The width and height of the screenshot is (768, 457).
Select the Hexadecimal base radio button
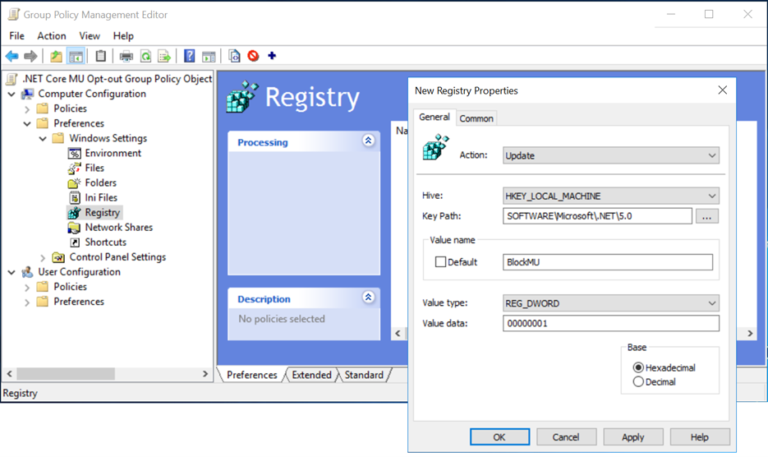tap(639, 367)
